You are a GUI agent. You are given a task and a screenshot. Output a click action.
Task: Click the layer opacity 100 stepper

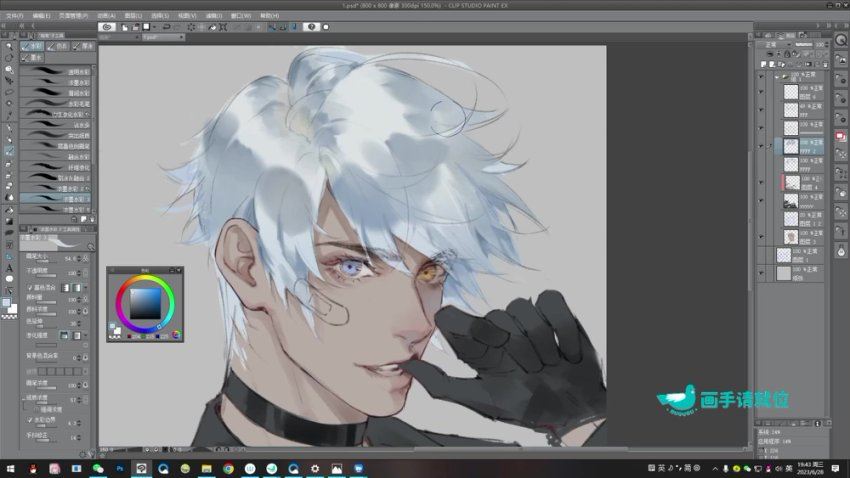click(826, 44)
